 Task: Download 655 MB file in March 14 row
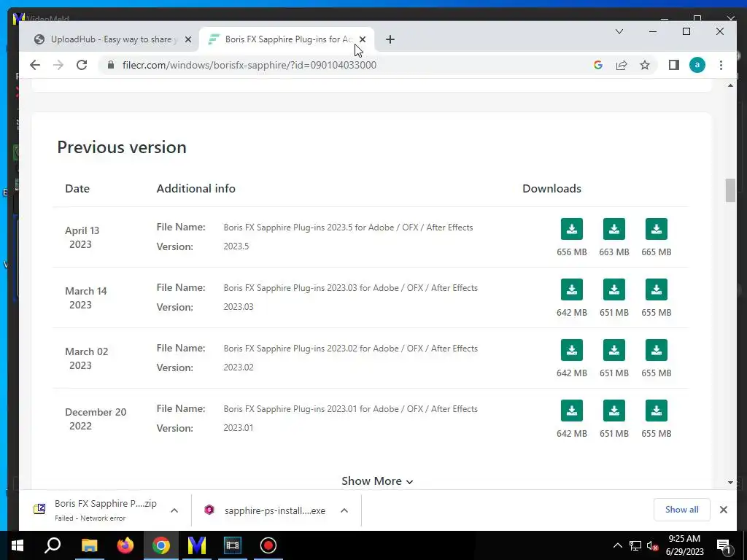click(657, 289)
